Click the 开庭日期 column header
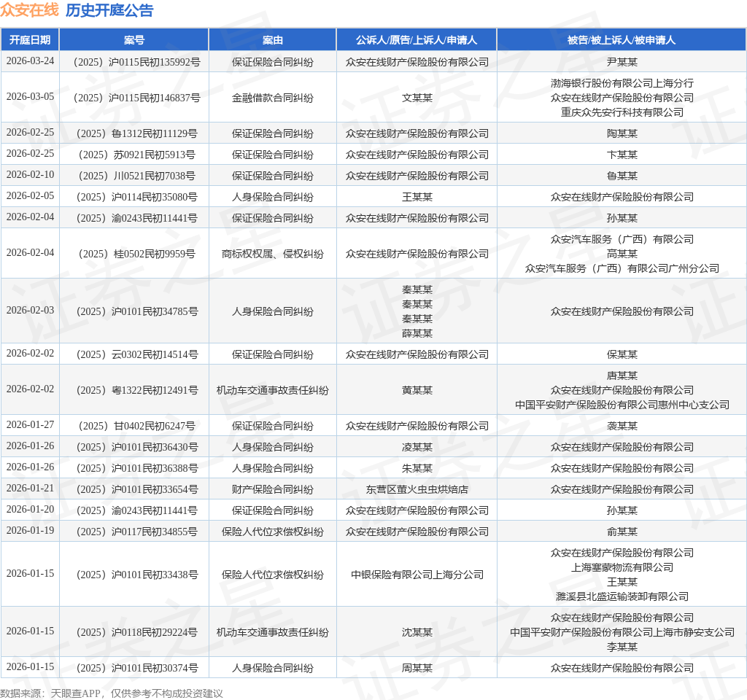747x700 pixels. point(30,40)
